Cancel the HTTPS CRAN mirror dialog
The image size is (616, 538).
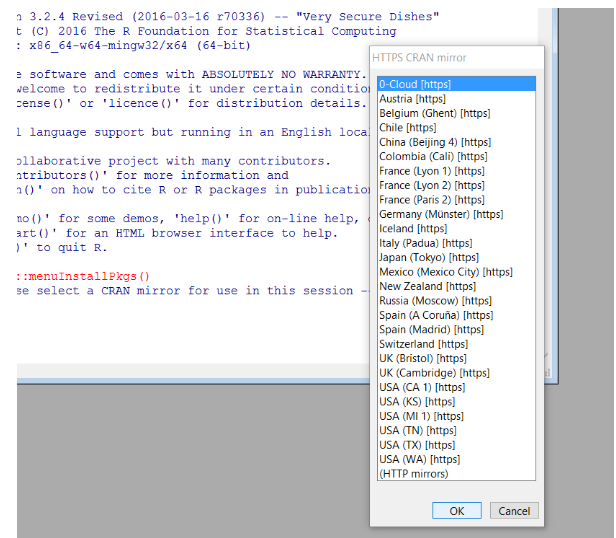point(514,510)
